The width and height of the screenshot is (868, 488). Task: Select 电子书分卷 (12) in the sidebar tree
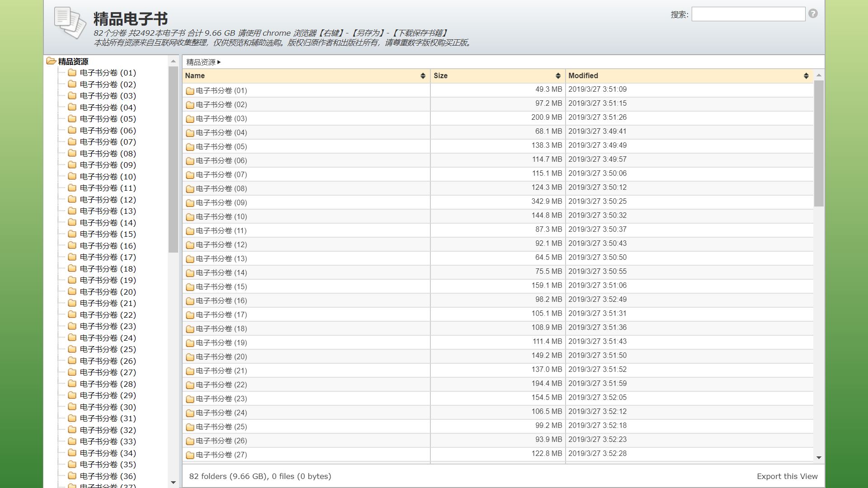(x=108, y=200)
